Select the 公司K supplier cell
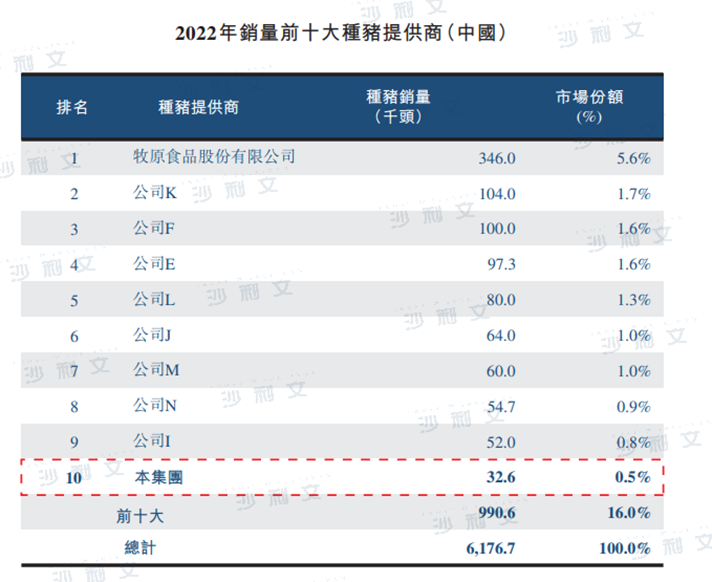 (155, 192)
